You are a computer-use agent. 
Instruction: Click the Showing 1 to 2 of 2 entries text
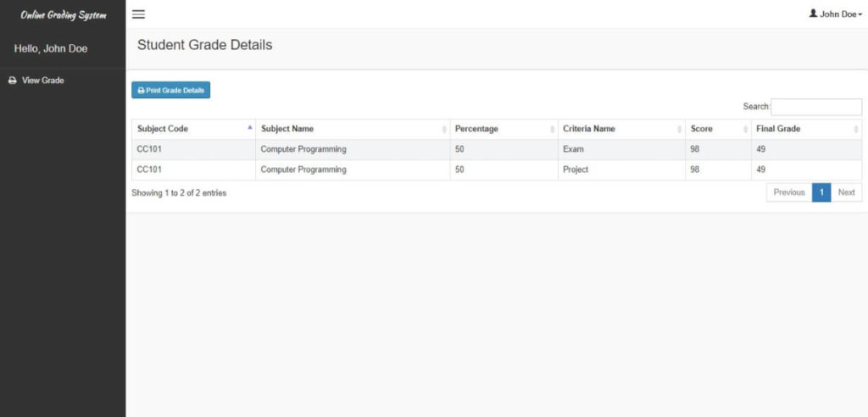point(179,193)
